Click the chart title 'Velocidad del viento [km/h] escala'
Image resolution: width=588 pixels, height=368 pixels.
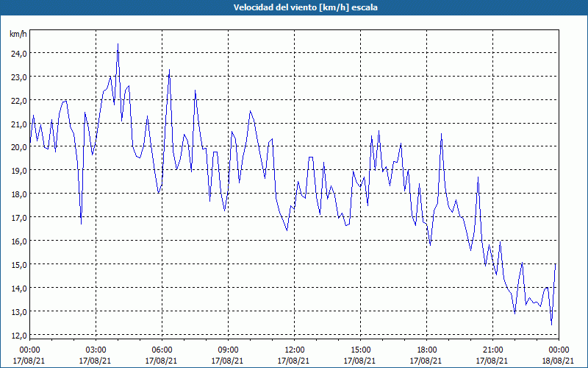(x=305, y=7)
